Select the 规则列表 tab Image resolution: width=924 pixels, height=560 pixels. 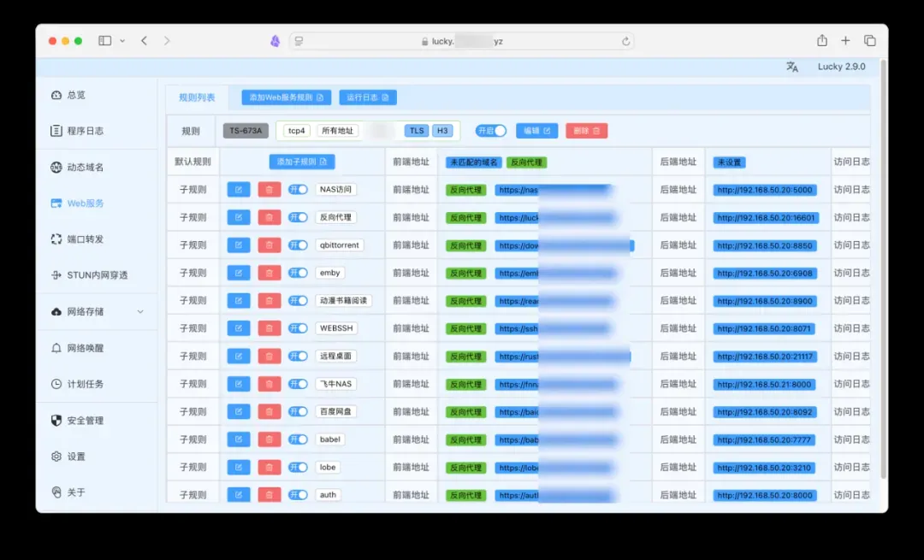[197, 97]
